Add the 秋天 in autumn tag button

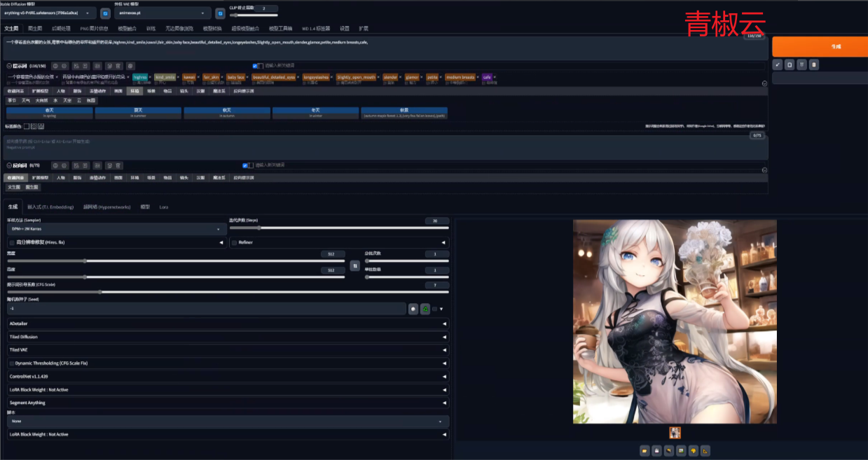pyautogui.click(x=227, y=113)
